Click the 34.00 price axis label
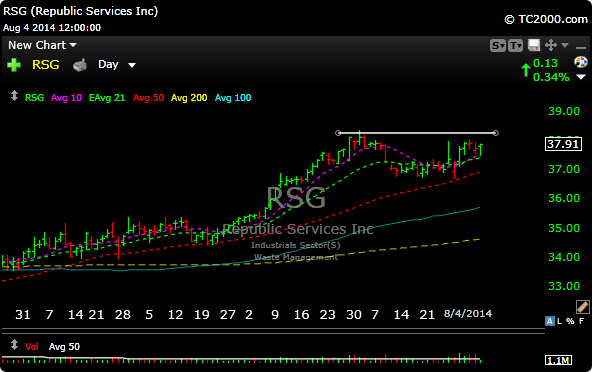 click(x=564, y=257)
